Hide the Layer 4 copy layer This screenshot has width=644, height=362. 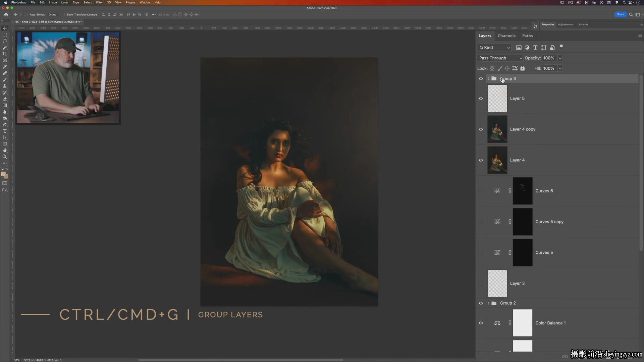click(x=481, y=129)
